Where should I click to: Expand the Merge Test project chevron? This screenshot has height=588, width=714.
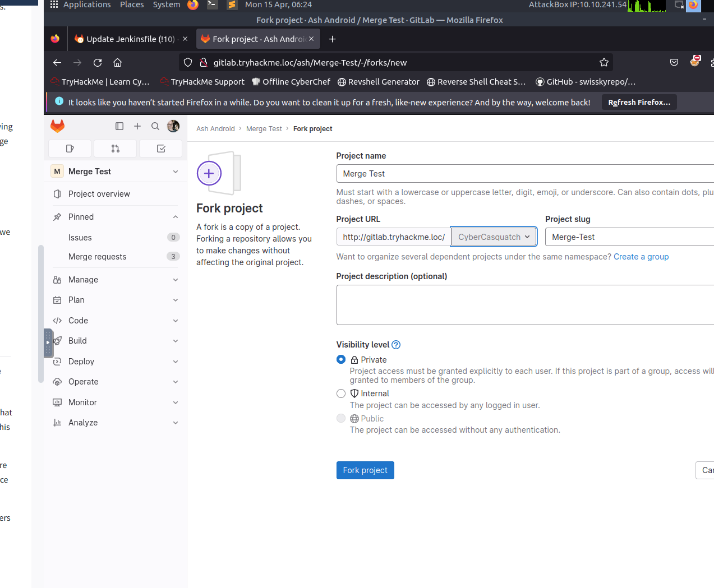point(176,172)
